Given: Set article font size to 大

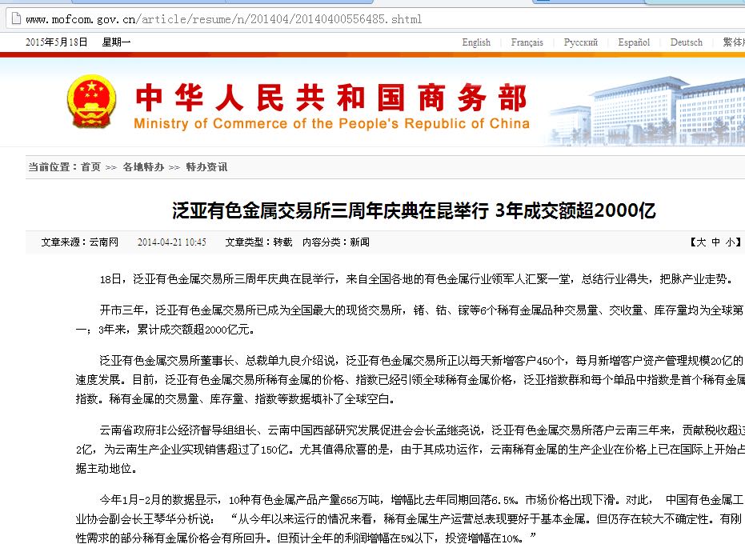Looking at the screenshot, I should [701, 242].
